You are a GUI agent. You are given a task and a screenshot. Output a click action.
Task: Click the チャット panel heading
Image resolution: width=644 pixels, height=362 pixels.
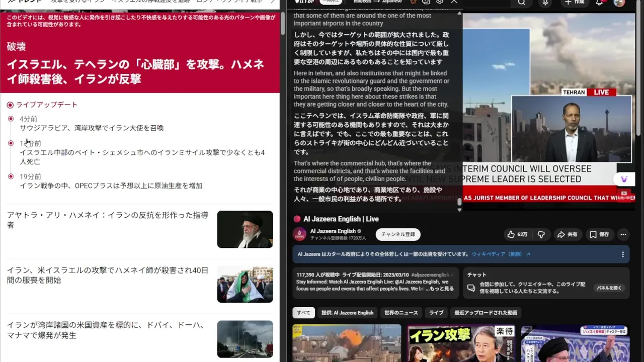pos(477,275)
